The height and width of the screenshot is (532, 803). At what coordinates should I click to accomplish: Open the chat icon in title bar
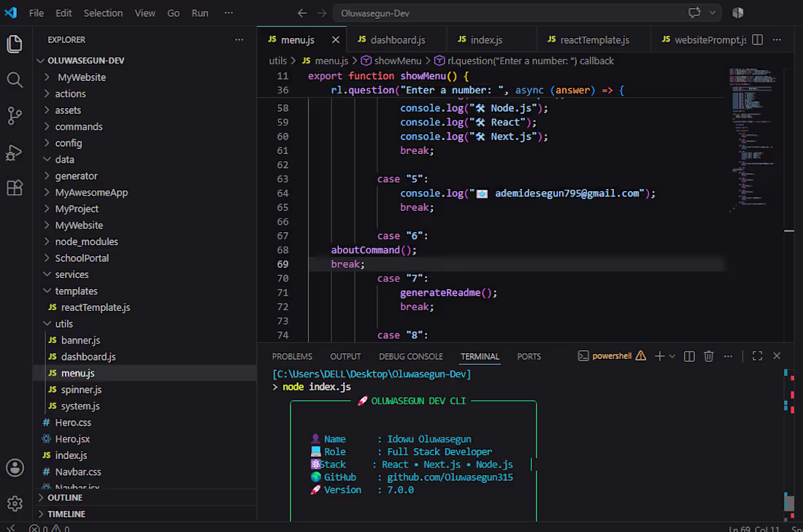(x=694, y=13)
